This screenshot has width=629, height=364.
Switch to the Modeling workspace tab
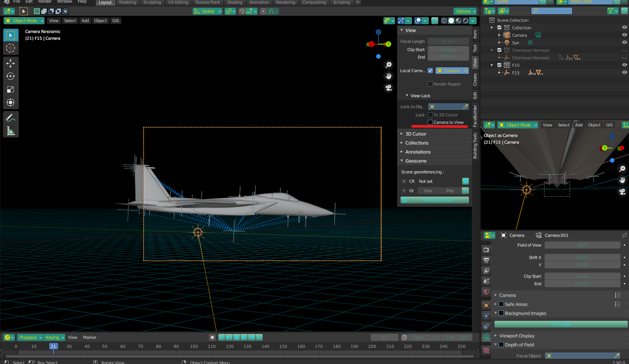pos(127,2)
